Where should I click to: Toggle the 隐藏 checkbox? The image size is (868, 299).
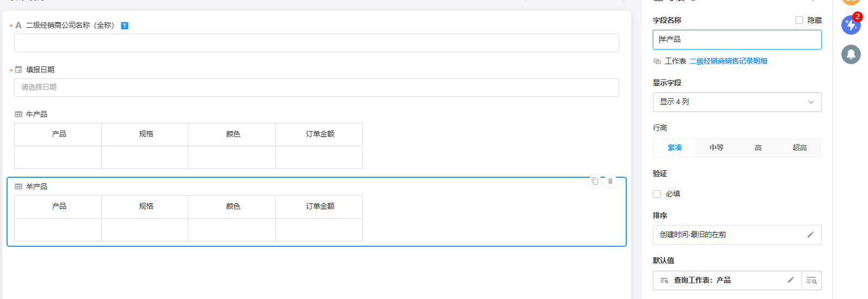(x=799, y=20)
